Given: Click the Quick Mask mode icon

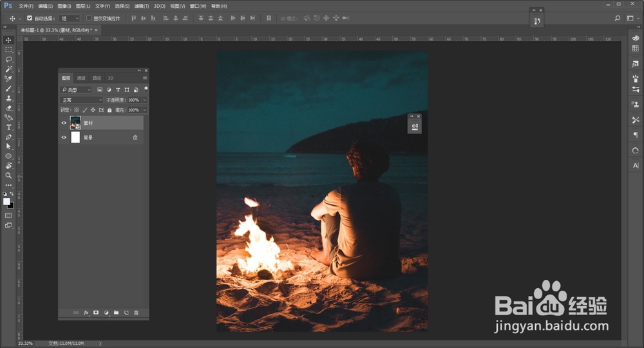Looking at the screenshot, I should (8, 215).
